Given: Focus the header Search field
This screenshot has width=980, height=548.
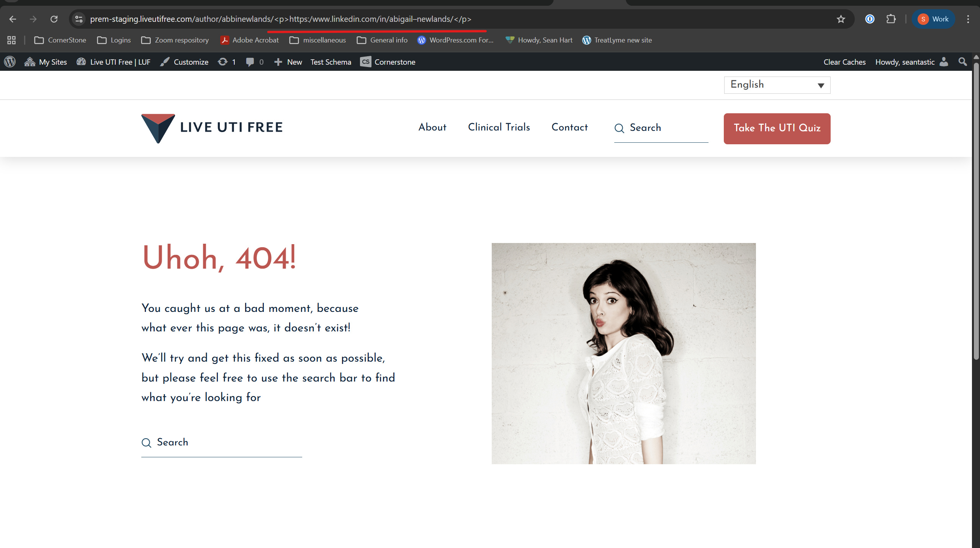Looking at the screenshot, I should tap(661, 128).
